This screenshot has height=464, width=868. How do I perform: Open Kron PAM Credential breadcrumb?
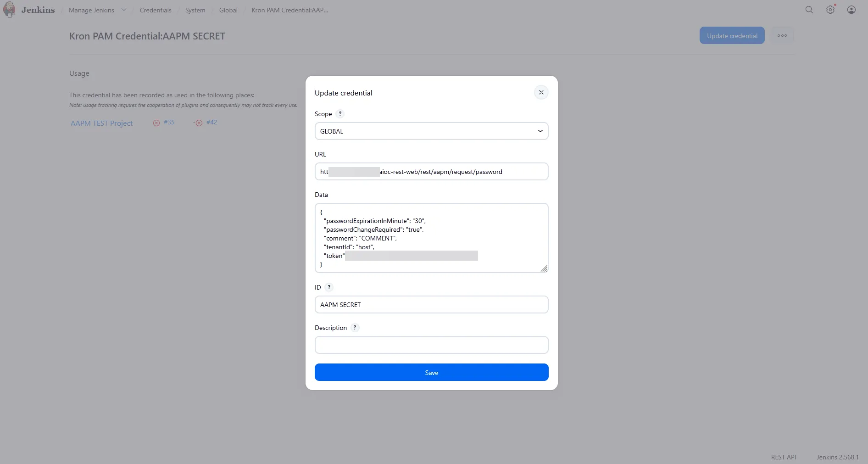pos(290,10)
